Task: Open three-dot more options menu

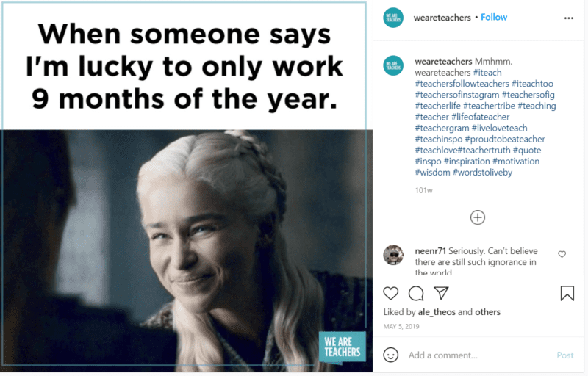Action: (x=568, y=18)
